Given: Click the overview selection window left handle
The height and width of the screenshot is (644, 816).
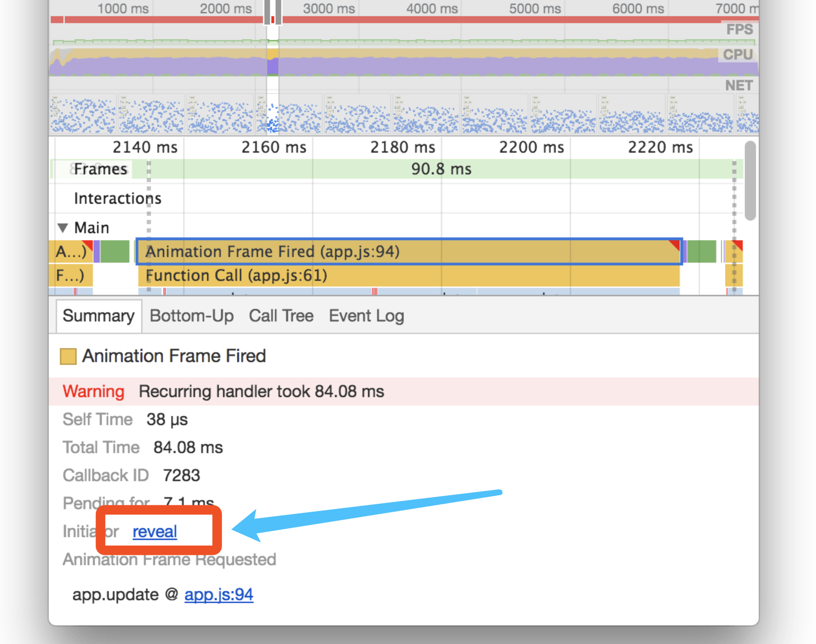Looking at the screenshot, I should click(267, 12).
